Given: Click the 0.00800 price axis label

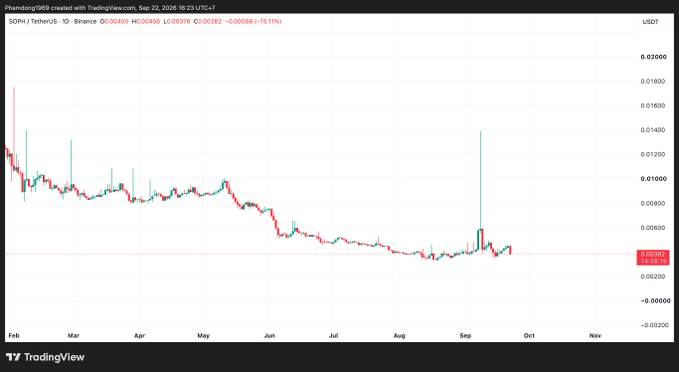Looking at the screenshot, I should point(653,203).
